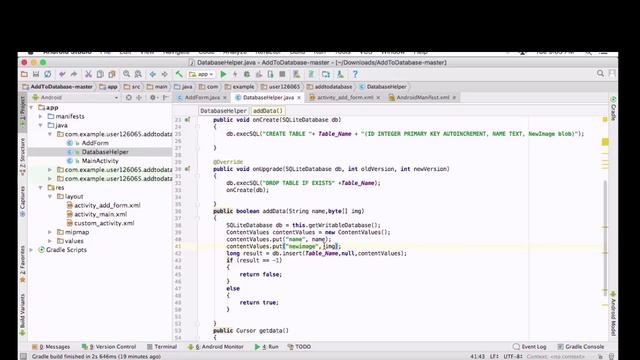The image size is (640, 360).
Task: Click the Apply Changes lightning icon
Action: click(x=235, y=74)
